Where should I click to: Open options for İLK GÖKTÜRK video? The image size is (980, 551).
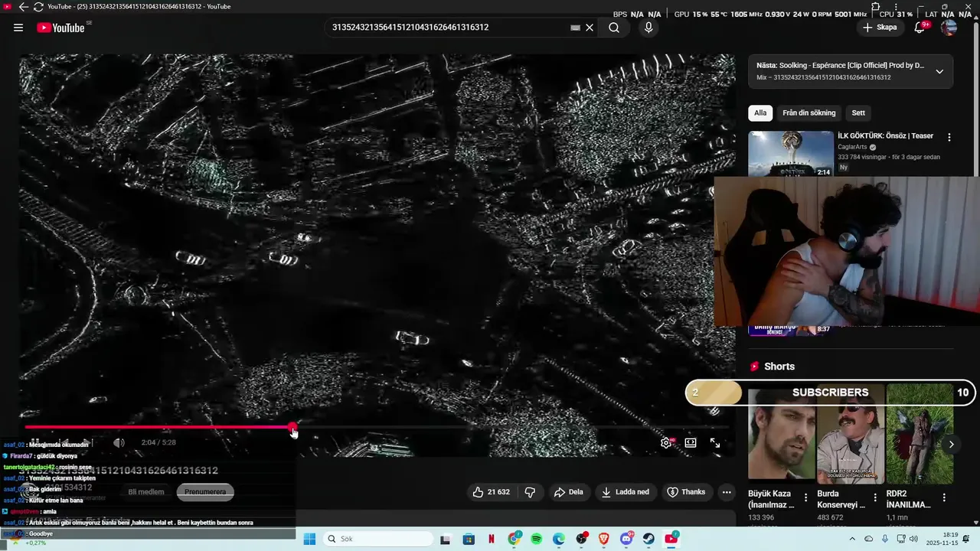pos(949,138)
